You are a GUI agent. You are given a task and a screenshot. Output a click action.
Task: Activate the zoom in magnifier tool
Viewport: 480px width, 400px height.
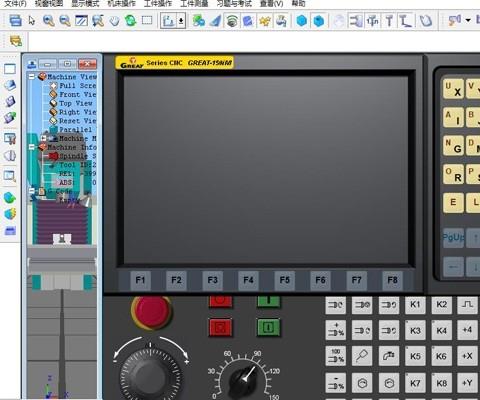pos(49,21)
